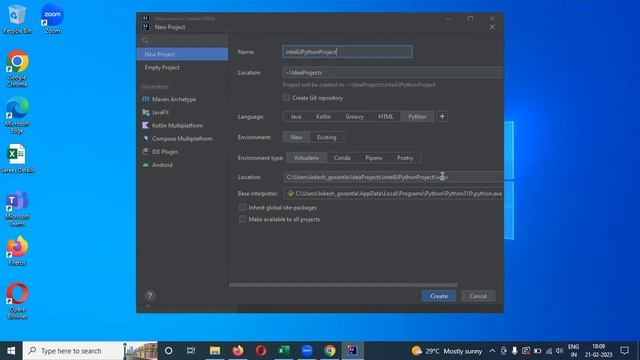
Task: Switch to IntelliJ IDEA on taskbar
Action: point(353,351)
